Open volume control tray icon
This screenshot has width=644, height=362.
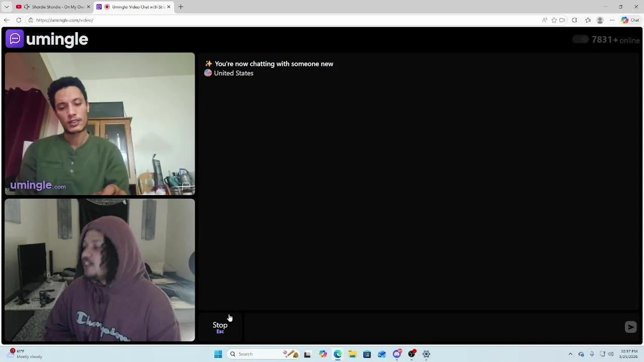tap(610, 354)
